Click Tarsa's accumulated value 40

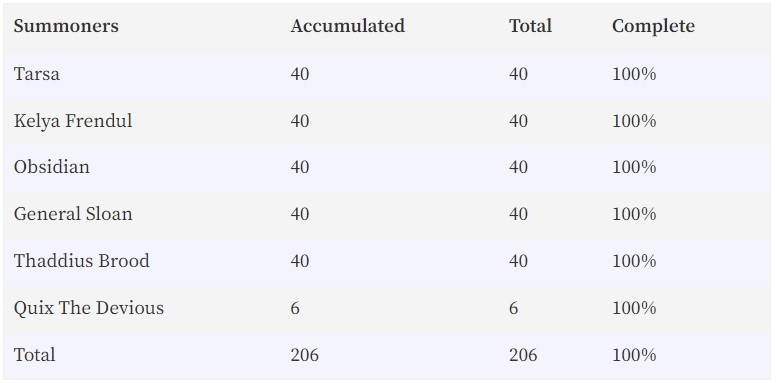pyautogui.click(x=300, y=74)
